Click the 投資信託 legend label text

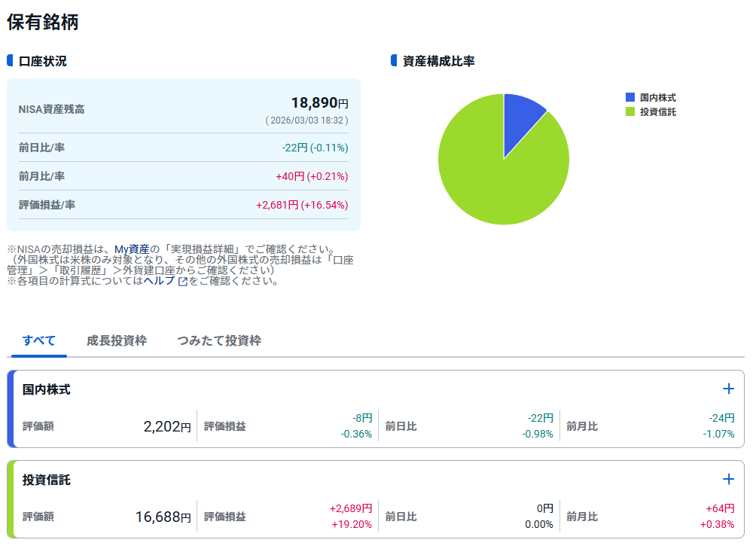click(658, 111)
